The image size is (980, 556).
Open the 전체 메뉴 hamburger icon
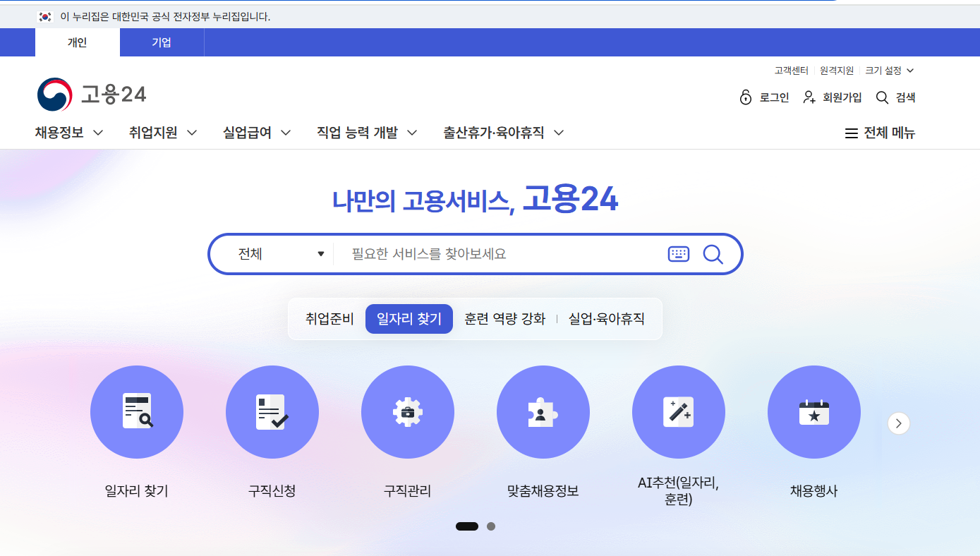[852, 133]
